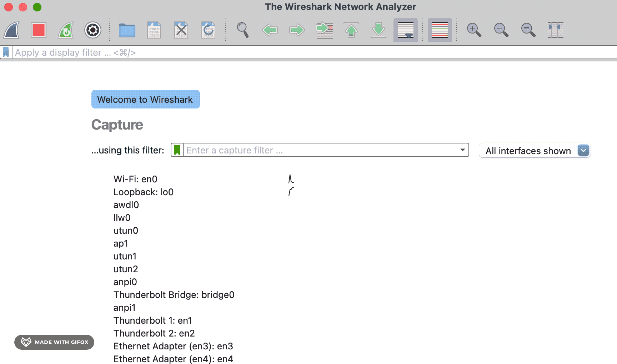
Task: Jump to the last packet (down arrow)
Action: (x=378, y=30)
